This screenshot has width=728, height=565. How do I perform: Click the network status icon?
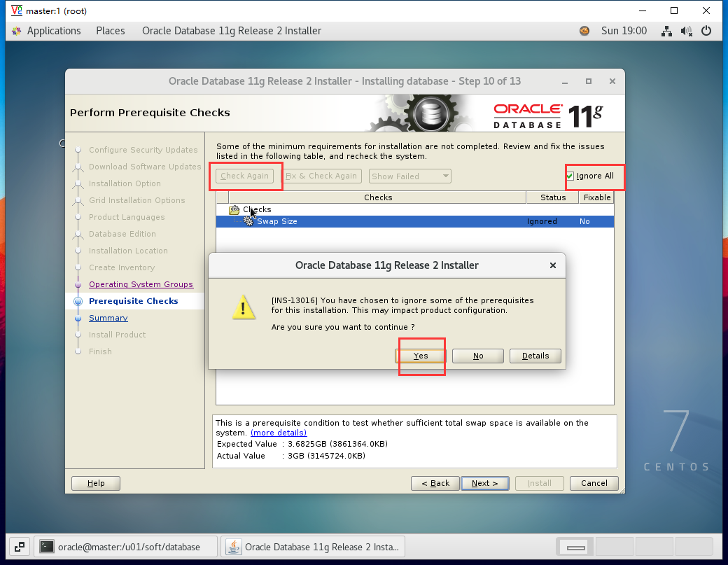[666, 31]
